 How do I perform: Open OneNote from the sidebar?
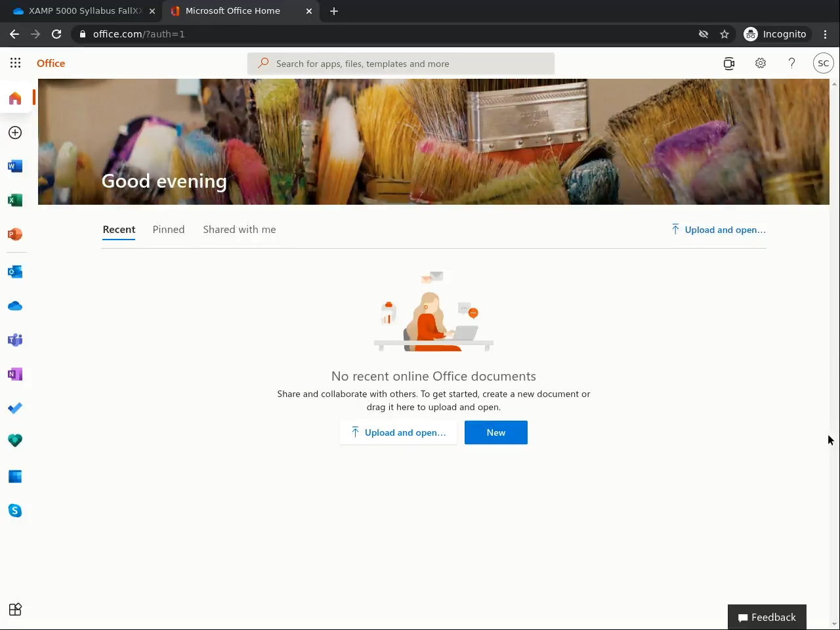pos(15,374)
